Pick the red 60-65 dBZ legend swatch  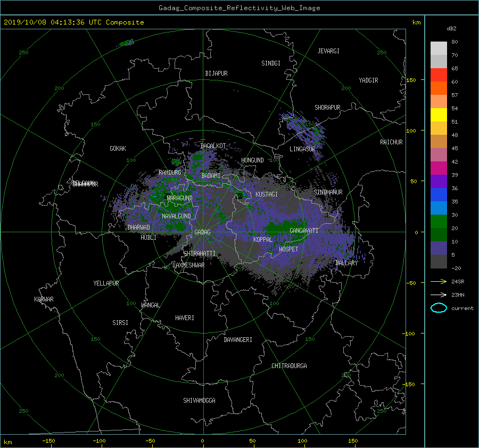coord(439,75)
